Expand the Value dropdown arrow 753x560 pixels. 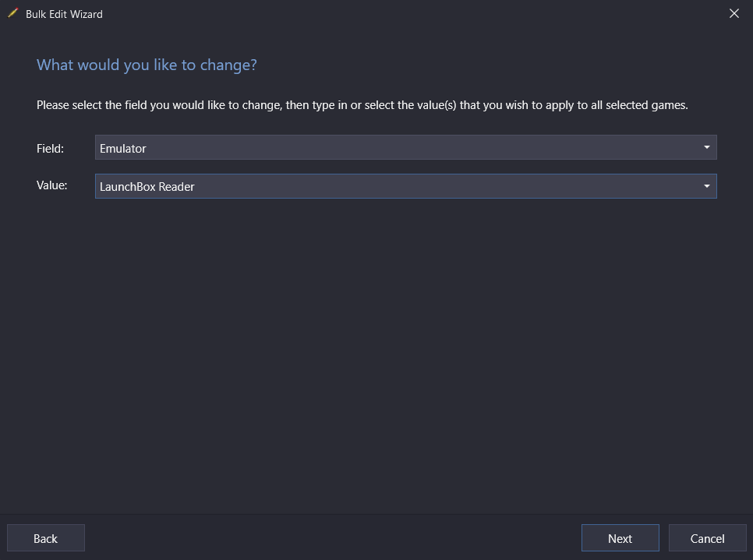coord(706,186)
